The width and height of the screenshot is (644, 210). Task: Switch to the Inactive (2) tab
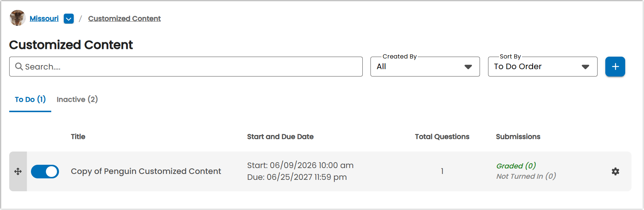(x=77, y=99)
